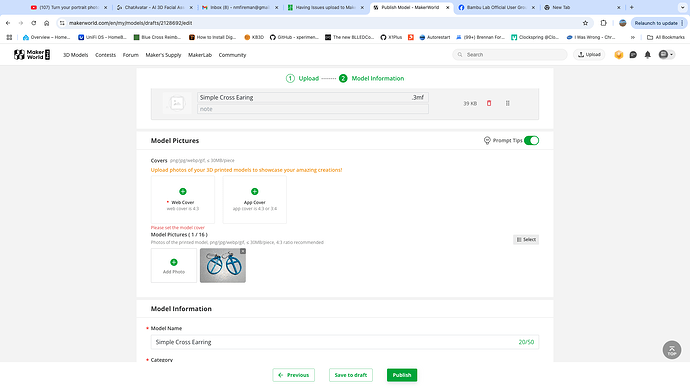Edit the Model Name field
Screen dimensions: 690x388
[345, 342]
